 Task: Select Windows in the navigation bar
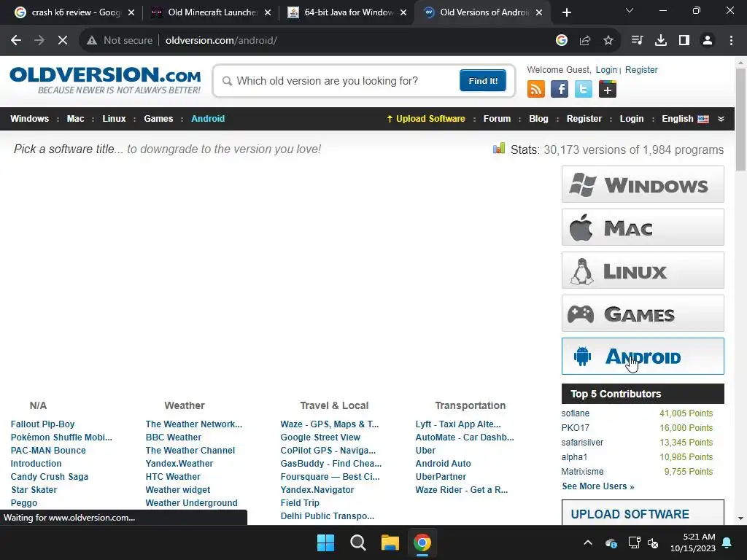(x=29, y=119)
